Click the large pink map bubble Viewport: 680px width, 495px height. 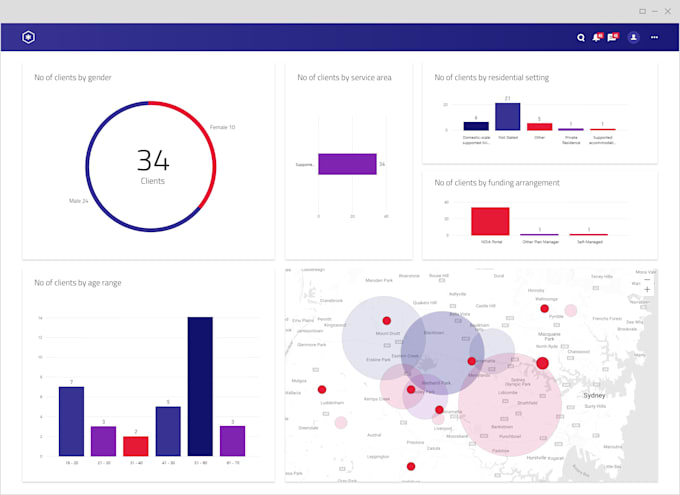510,404
